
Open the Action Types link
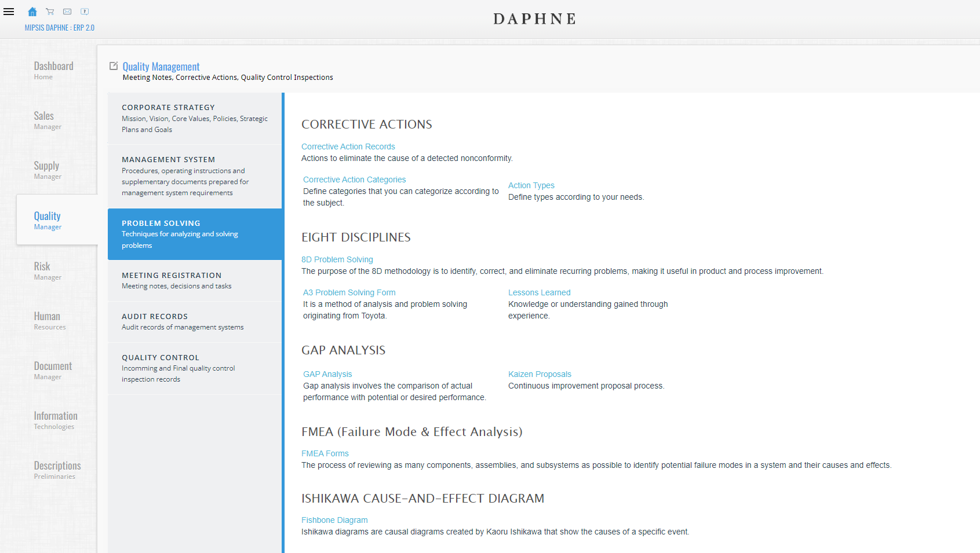[531, 185]
